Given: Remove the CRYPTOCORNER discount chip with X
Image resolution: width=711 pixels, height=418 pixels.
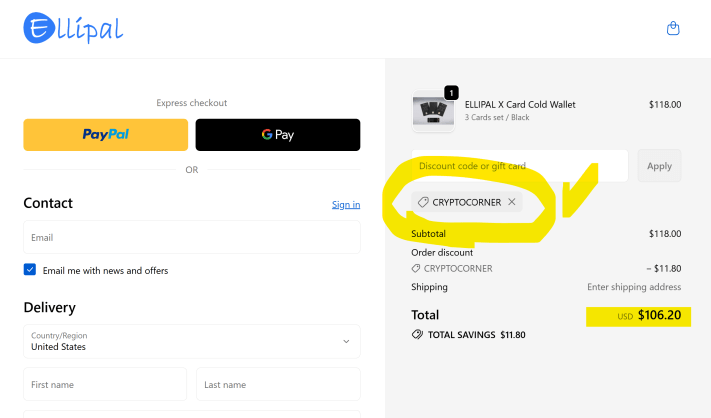Looking at the screenshot, I should [512, 202].
